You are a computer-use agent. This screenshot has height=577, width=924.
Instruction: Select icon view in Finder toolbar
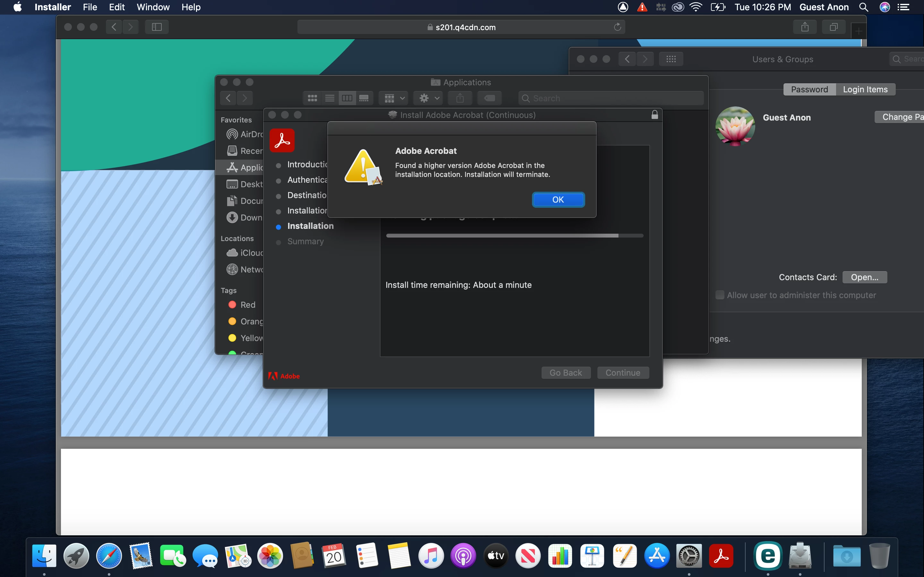pos(312,98)
